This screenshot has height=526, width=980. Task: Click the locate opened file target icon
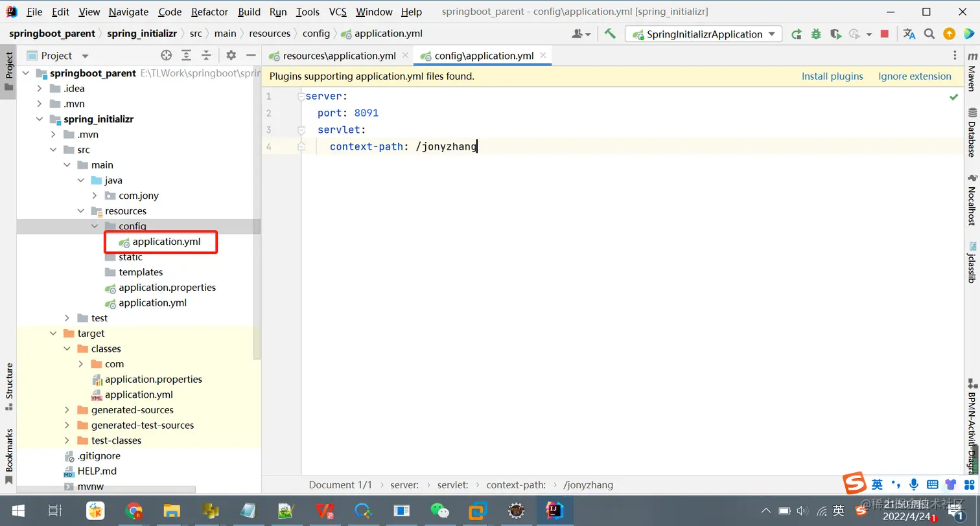[167, 56]
